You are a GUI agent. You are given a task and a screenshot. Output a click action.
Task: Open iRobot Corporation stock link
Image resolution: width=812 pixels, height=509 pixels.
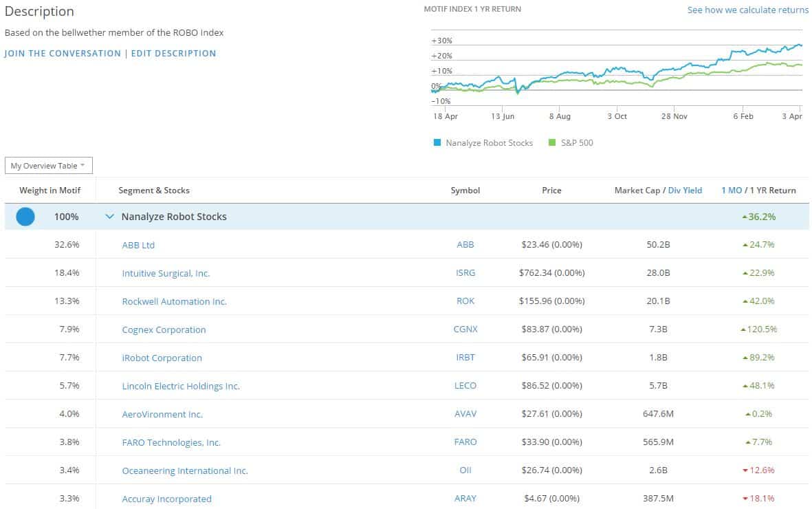[x=162, y=358]
